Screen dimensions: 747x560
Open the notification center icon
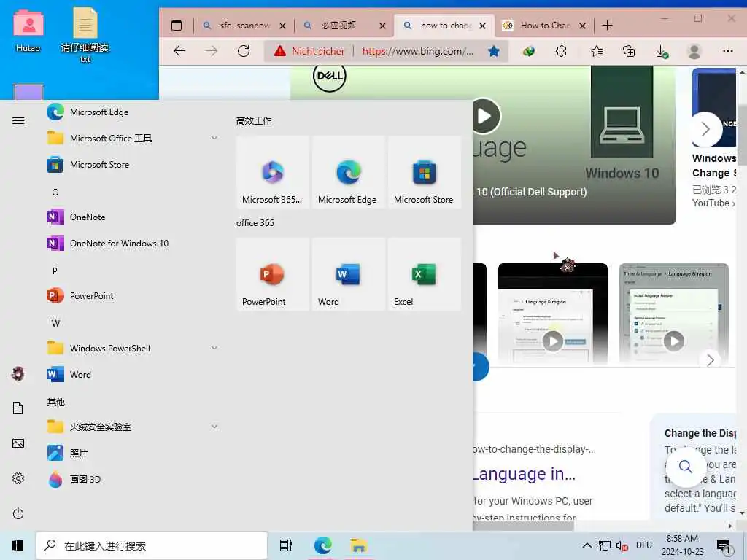(724, 546)
